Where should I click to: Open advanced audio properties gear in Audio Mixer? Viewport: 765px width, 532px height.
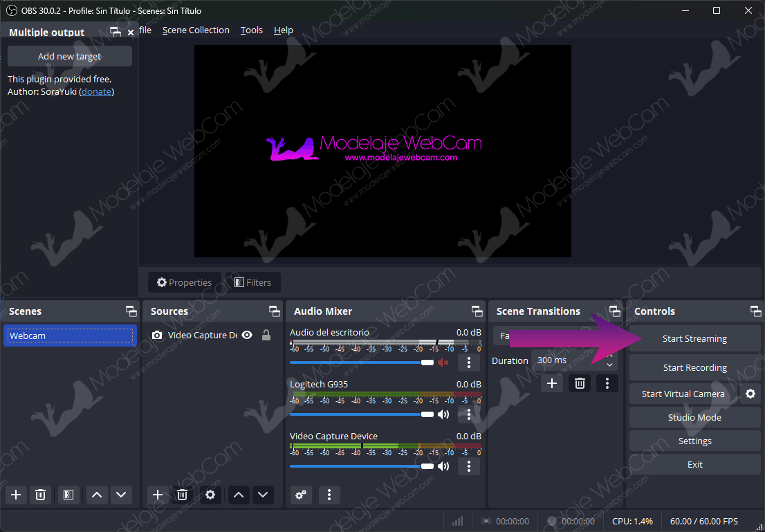point(300,495)
